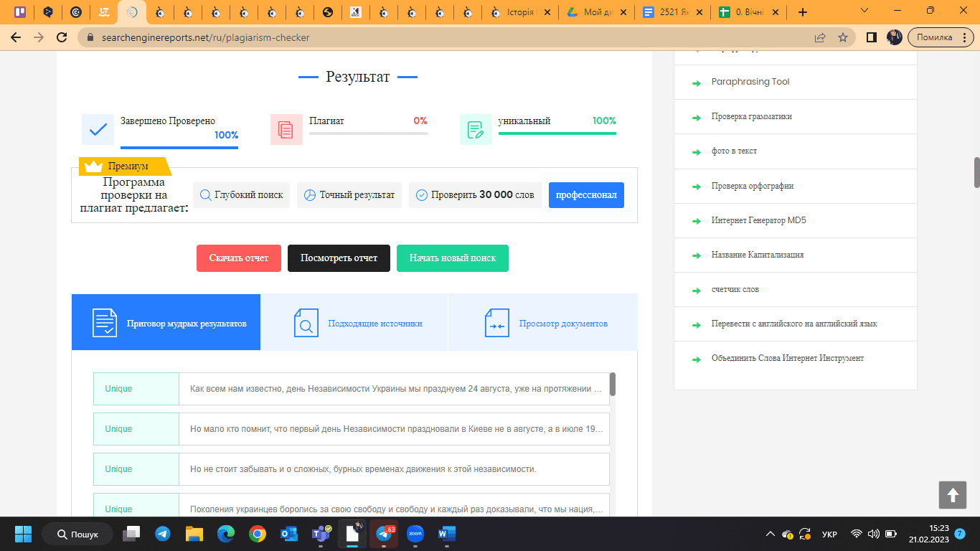This screenshot has height=551, width=980.
Task: Open Telegram from the taskbar
Action: (x=163, y=534)
